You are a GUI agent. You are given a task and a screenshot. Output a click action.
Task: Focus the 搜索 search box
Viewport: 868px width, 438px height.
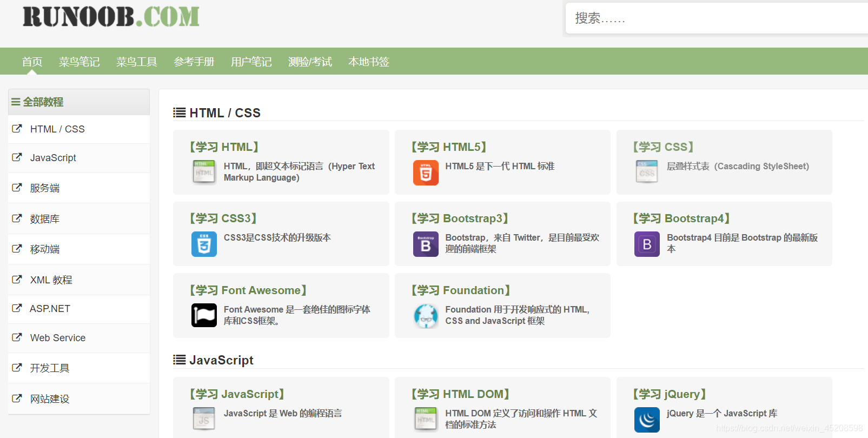(x=717, y=18)
